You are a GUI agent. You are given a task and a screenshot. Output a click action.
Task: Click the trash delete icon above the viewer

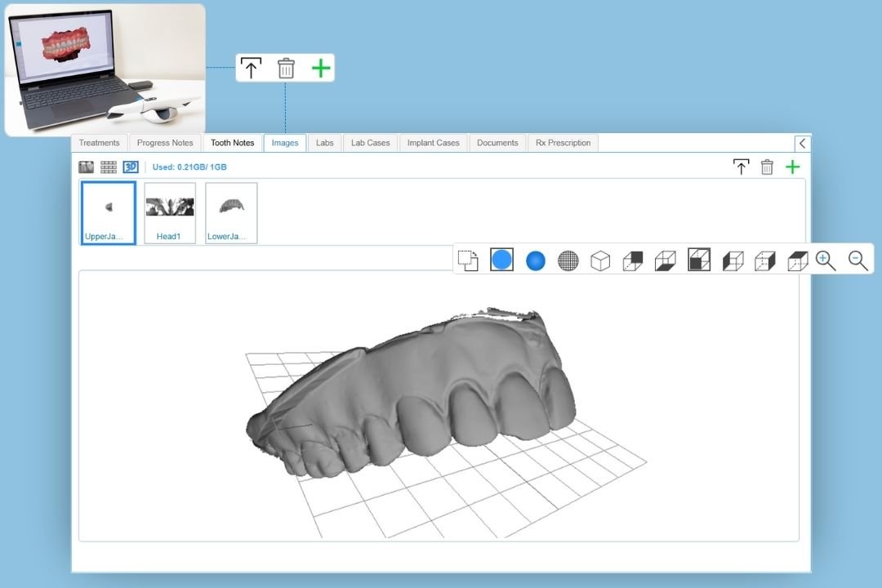tap(766, 166)
